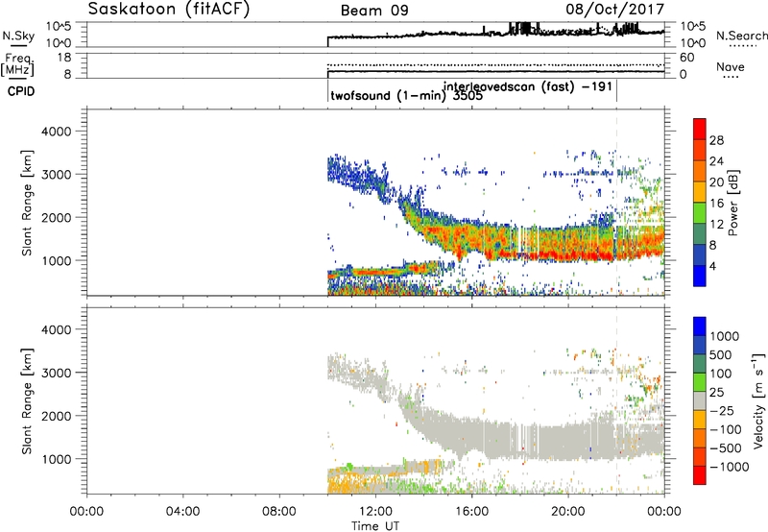
Task: Click the '20:00' time tick label
Action: click(568, 512)
